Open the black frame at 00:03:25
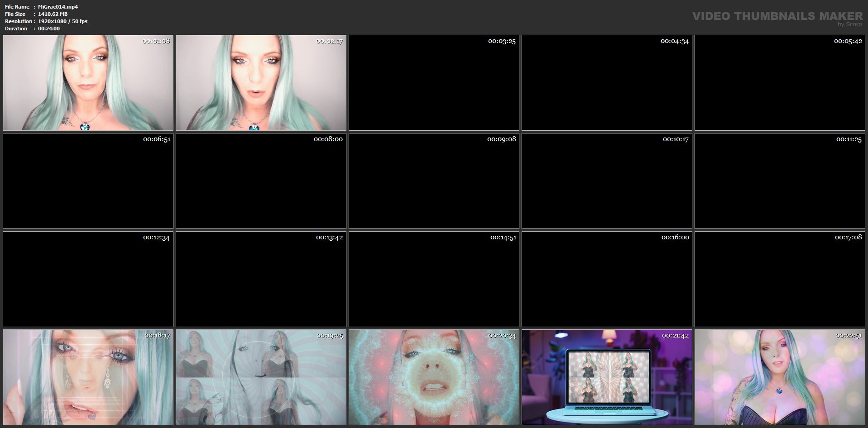Image resolution: width=868 pixels, height=428 pixels. click(434, 83)
